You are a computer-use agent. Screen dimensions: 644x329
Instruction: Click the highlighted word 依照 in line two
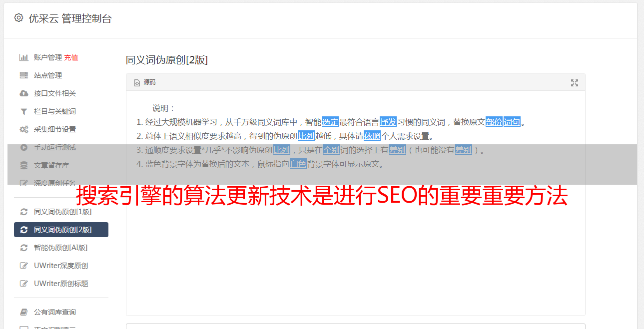(372, 136)
